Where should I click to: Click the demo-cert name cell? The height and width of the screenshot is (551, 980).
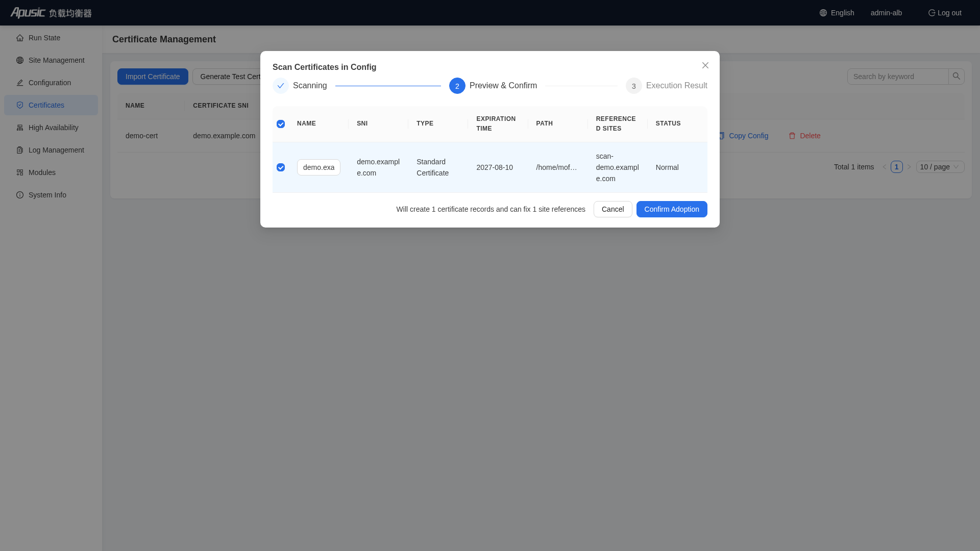coord(141,136)
